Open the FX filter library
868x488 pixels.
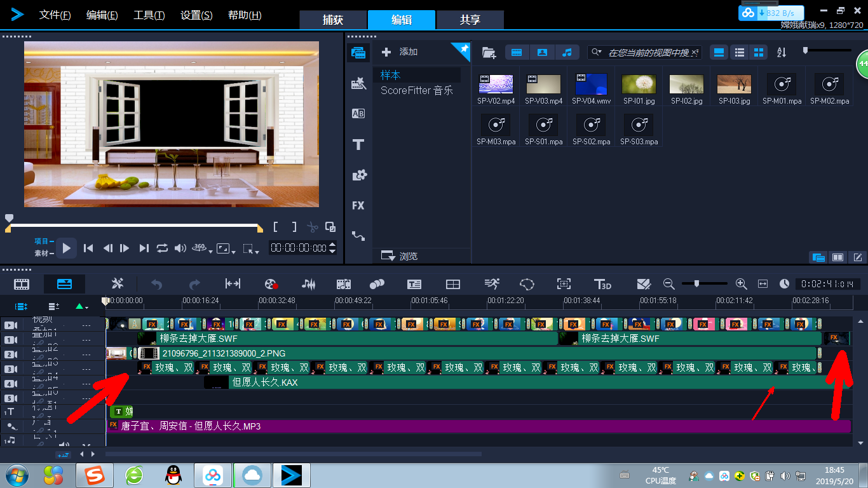coord(358,205)
